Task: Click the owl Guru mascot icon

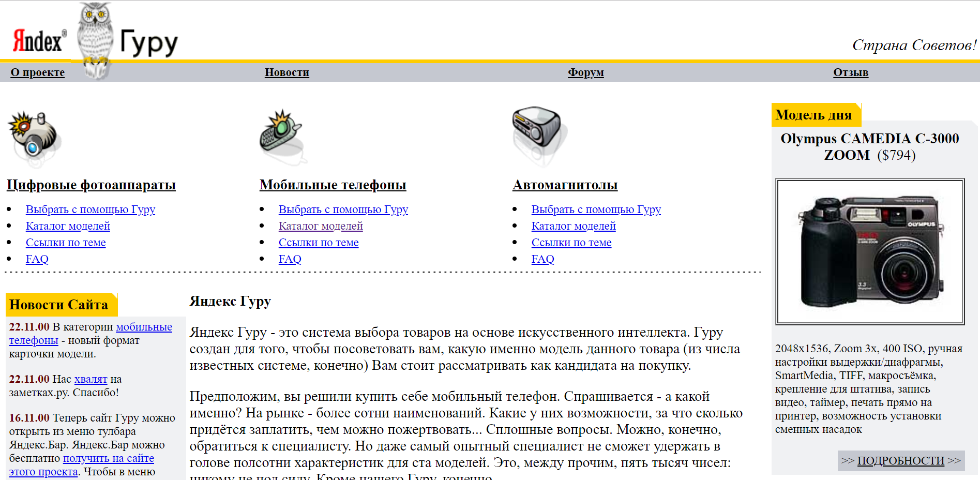Action: pos(95,40)
